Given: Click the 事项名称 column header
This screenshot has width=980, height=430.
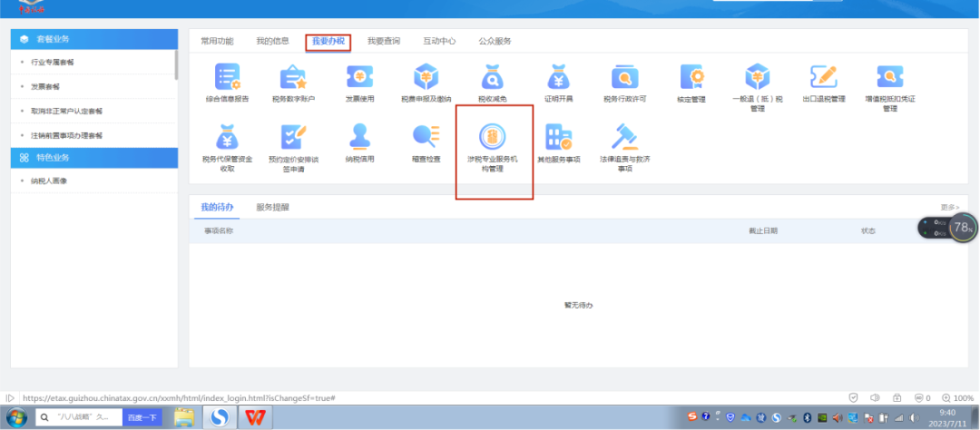Looking at the screenshot, I should tap(219, 230).
